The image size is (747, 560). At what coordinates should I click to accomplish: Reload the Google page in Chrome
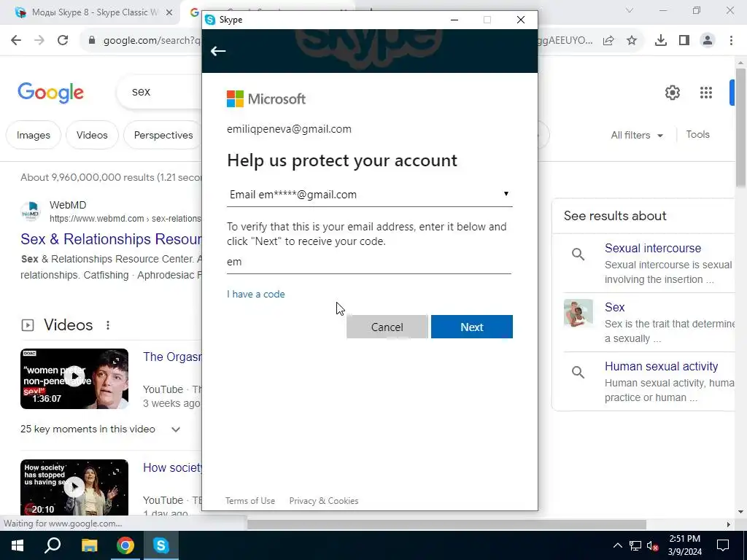tap(63, 41)
